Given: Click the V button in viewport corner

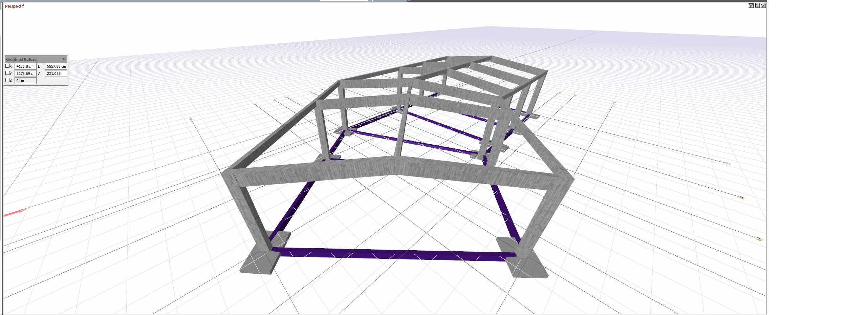Looking at the screenshot, I should (x=763, y=5).
